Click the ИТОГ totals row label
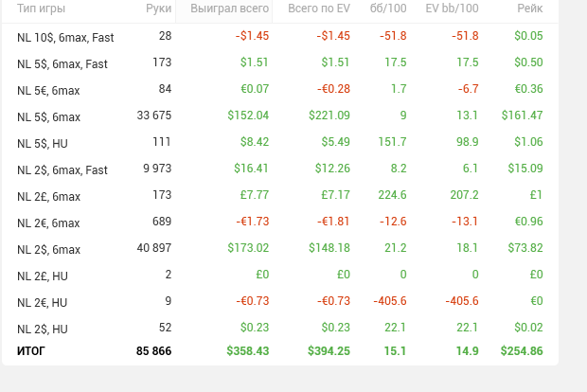The width and height of the screenshot is (587, 392). (31, 350)
